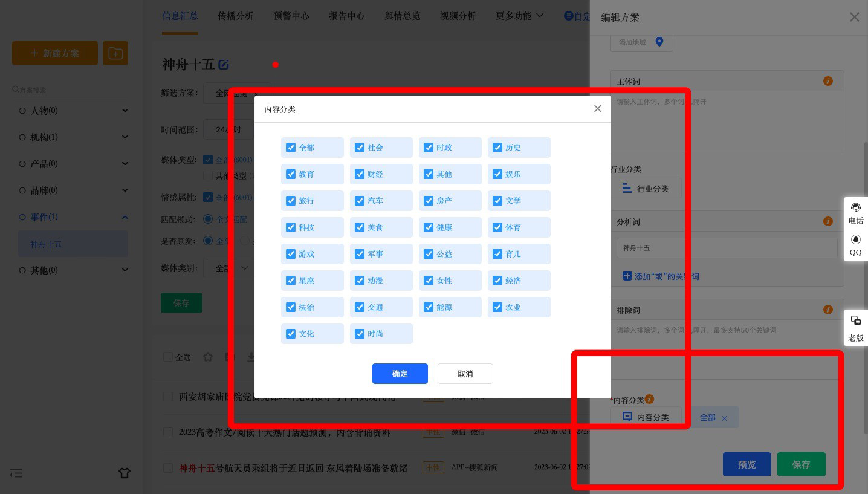Select 神舟十五 scheme in sidebar tree
This screenshot has width=868, height=494.
pyautogui.click(x=73, y=244)
